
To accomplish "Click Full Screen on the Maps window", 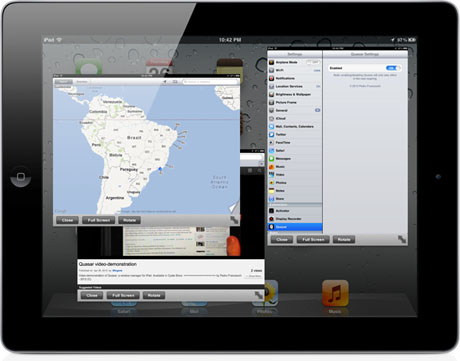I will point(99,220).
